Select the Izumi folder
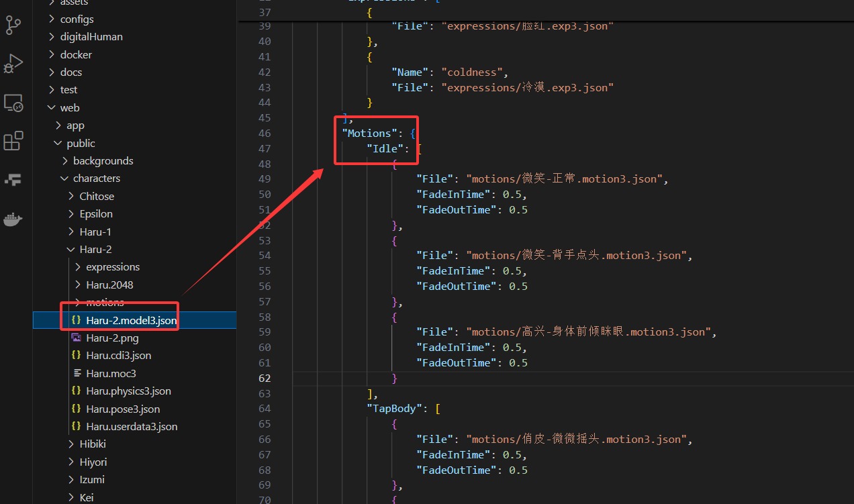 [92, 479]
